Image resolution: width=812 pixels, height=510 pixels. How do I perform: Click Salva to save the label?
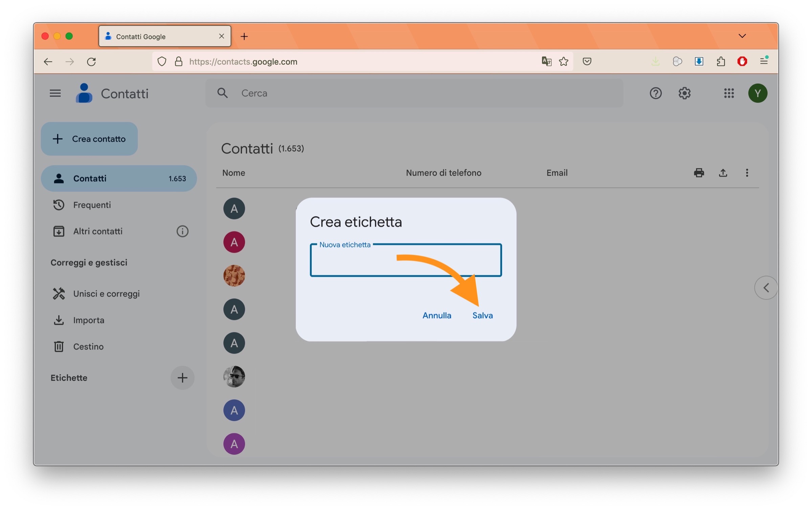pos(482,315)
